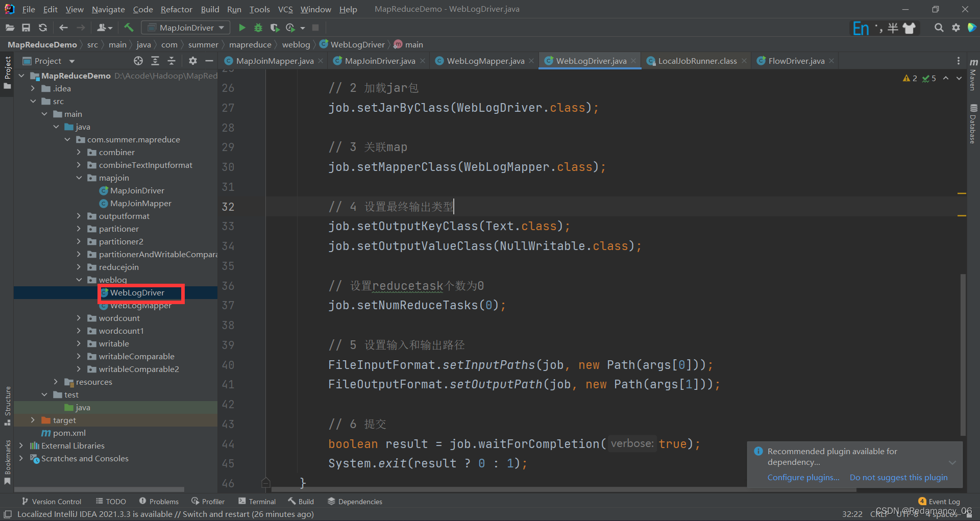980x521 pixels.
Task: Open the Profiler tool window
Action: pyautogui.click(x=208, y=502)
